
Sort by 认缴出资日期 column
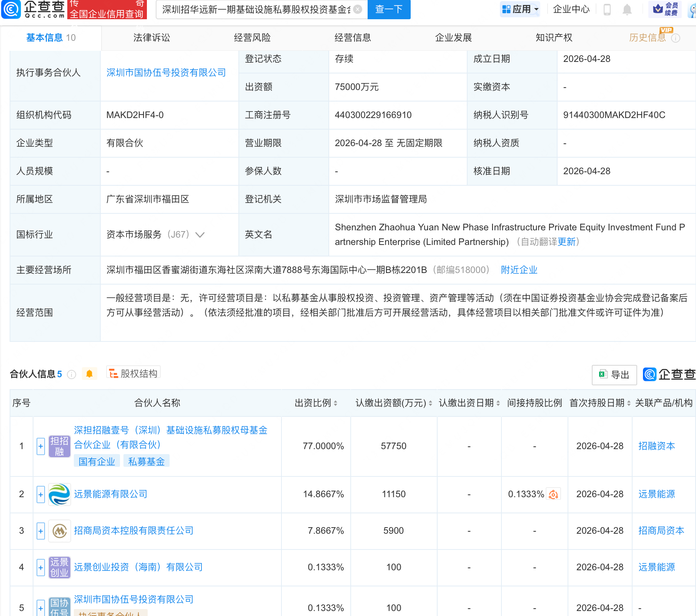[x=498, y=403]
